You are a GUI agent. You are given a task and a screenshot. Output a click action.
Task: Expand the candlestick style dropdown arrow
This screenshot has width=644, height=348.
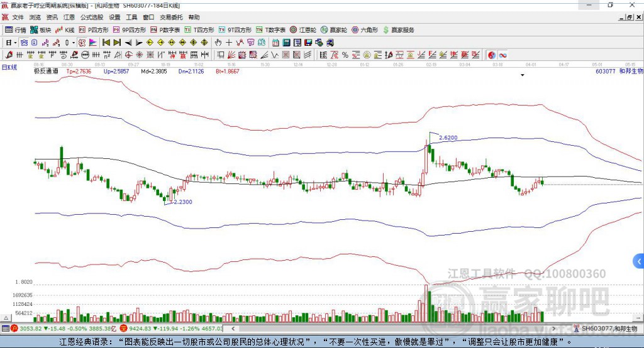click(x=74, y=43)
